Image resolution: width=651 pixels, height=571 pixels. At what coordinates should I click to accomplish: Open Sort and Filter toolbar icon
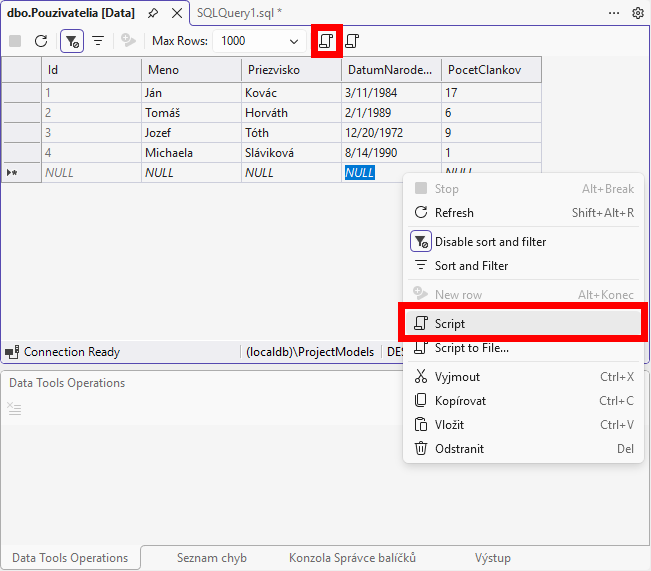click(x=98, y=41)
